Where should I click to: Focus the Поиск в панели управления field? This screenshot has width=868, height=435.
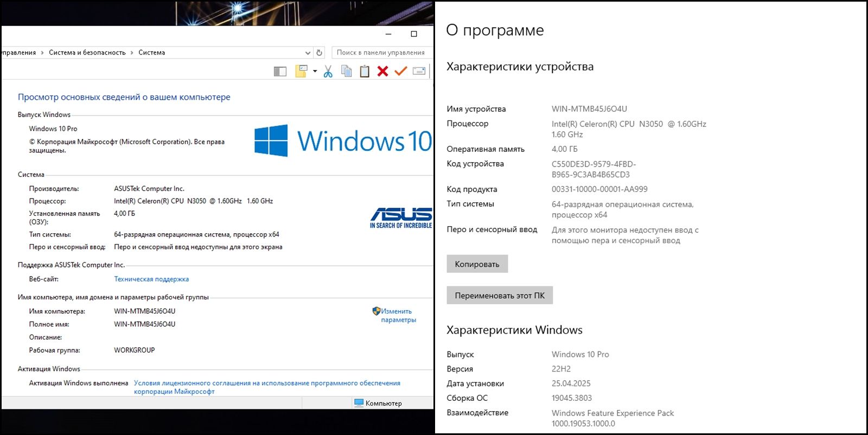(x=382, y=53)
